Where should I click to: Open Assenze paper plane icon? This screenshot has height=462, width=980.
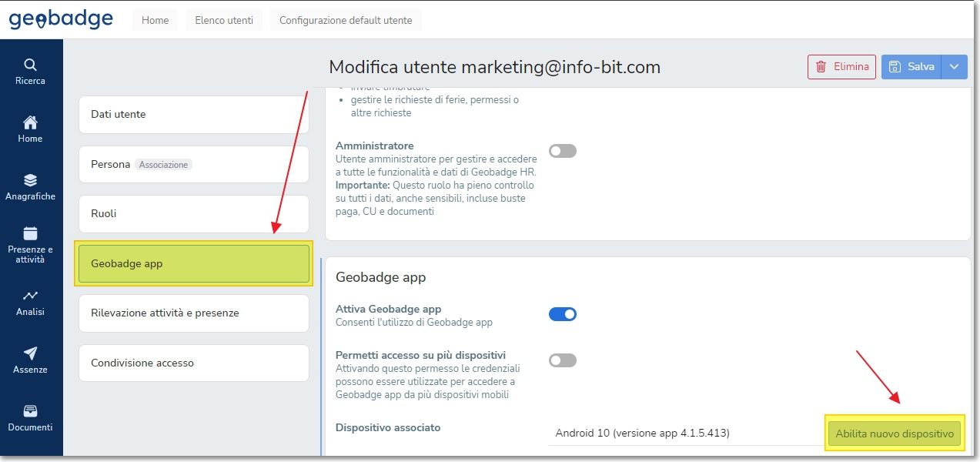click(x=30, y=353)
